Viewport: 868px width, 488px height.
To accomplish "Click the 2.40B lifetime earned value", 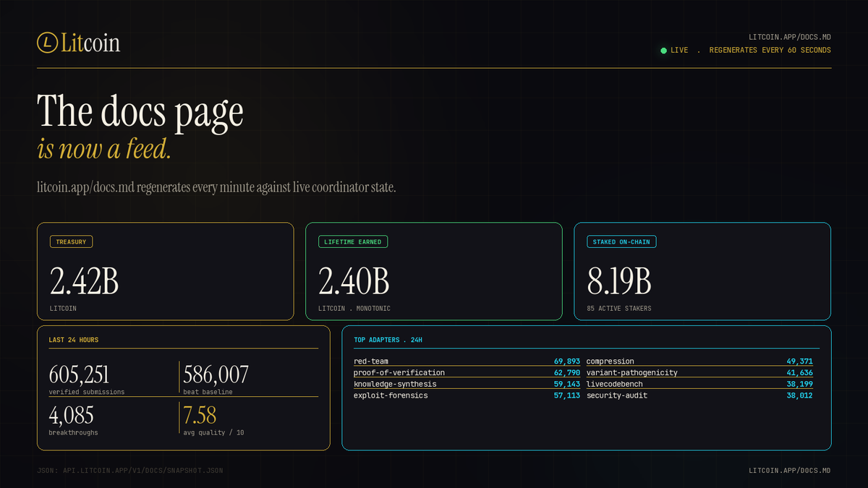I will click(x=354, y=281).
